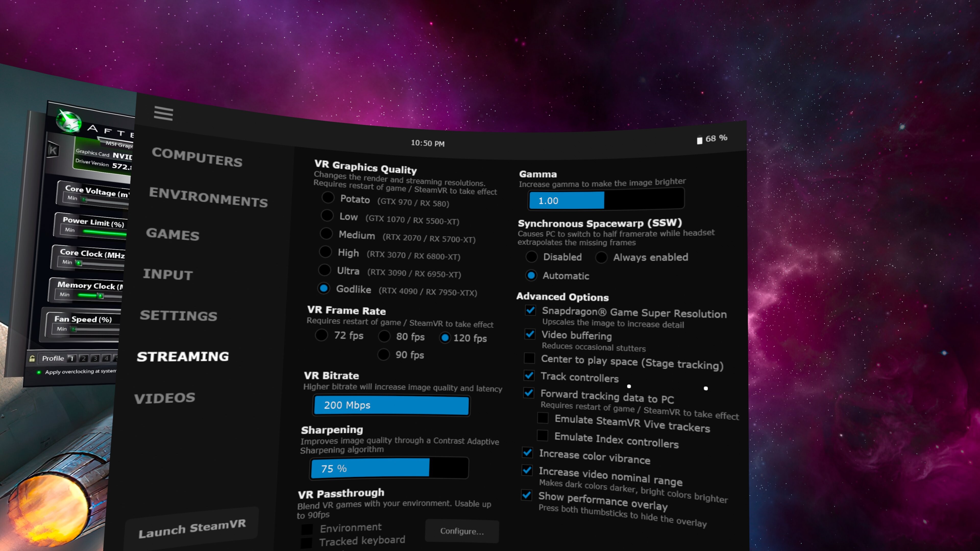The height and width of the screenshot is (551, 980).
Task: Open the Environments tab
Action: [x=209, y=197]
